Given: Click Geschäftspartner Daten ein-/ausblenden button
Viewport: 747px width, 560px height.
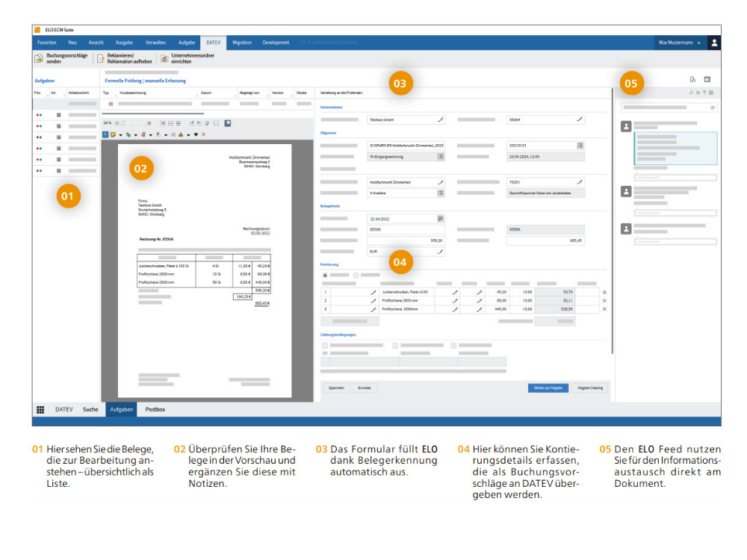Looking at the screenshot, I should coord(545,193).
